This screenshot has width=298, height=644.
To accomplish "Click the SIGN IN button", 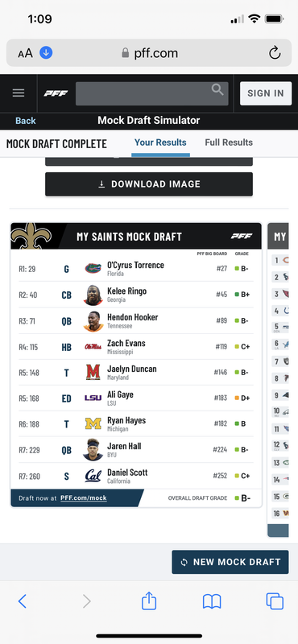I will coord(266,93).
